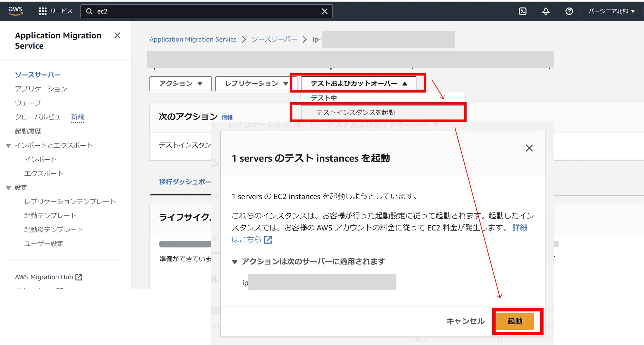Open the バージニア北部 region selector
644x345 pixels.
pos(611,11)
